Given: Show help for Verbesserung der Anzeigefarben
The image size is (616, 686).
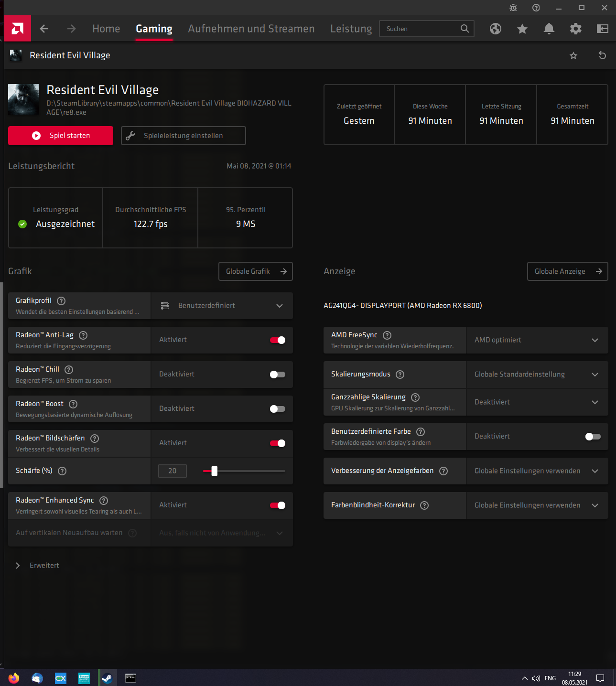Looking at the screenshot, I should tap(443, 471).
